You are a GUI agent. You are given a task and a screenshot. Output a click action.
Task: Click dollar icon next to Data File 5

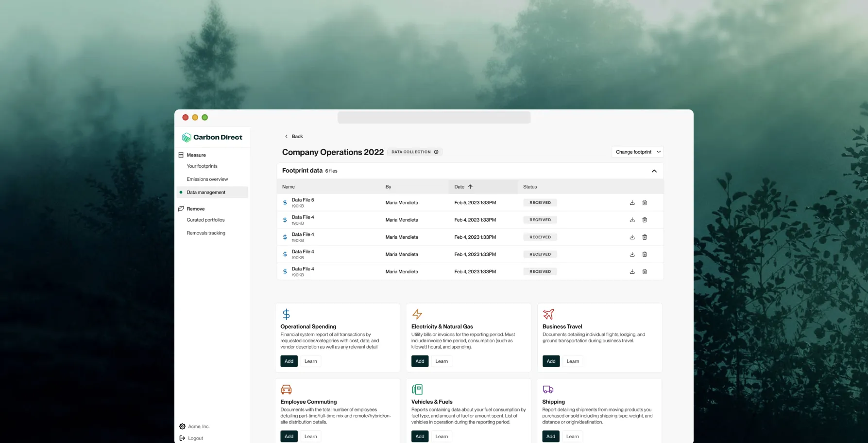(x=285, y=203)
